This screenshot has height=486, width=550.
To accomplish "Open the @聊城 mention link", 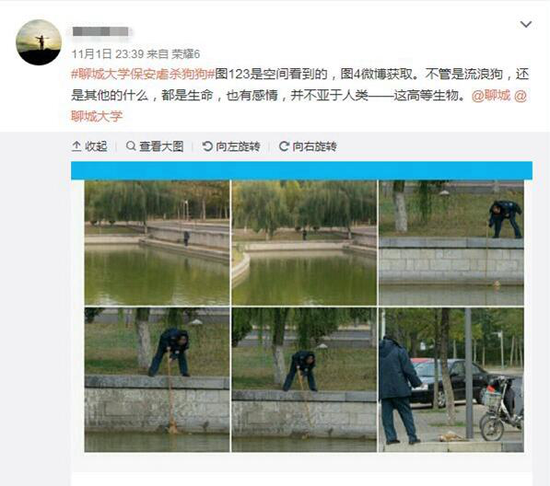I will coord(491,95).
